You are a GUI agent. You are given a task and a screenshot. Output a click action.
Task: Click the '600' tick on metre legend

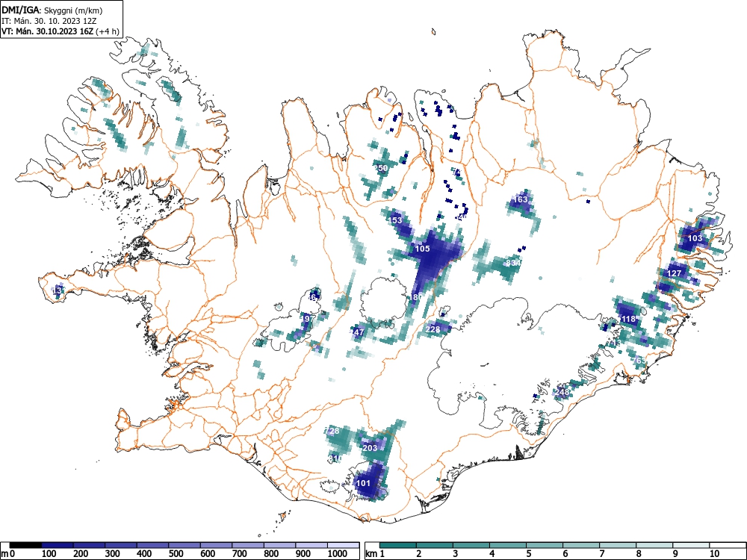pos(208,554)
